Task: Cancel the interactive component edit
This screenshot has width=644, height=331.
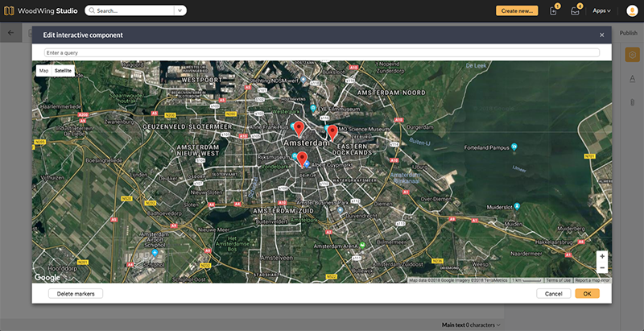Action: pyautogui.click(x=553, y=294)
